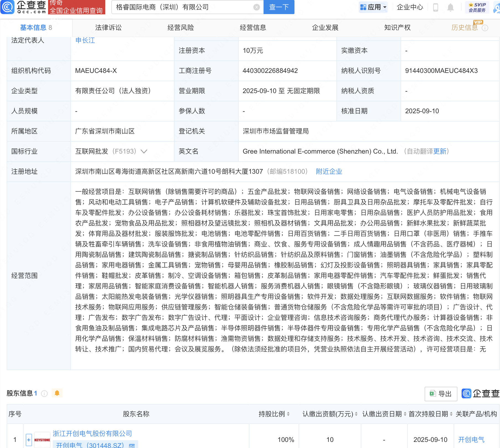Switch to the 法律诉讼 tab
The width and height of the screenshot is (500, 448).
108,28
